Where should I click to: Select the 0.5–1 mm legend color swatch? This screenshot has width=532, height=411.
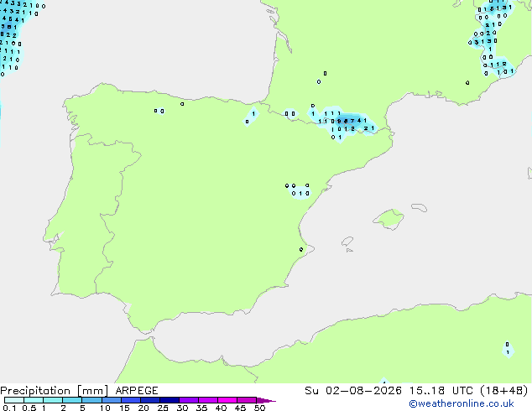pyautogui.click(x=34, y=400)
